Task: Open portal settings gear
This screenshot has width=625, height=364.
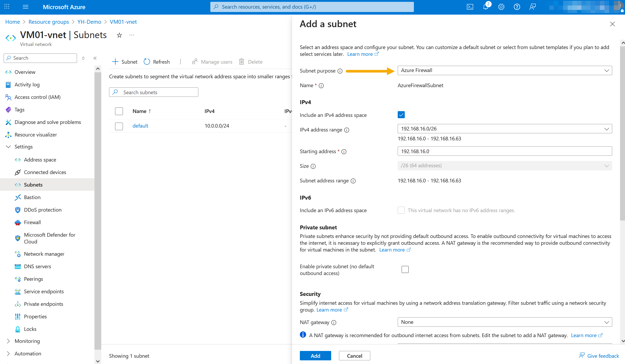Action: 501,7
